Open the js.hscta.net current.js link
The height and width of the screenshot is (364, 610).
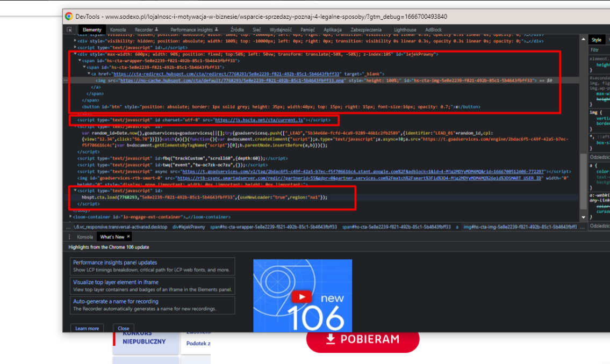coord(259,120)
